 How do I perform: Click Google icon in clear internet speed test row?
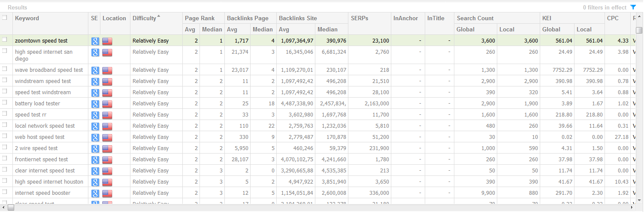tap(95, 171)
